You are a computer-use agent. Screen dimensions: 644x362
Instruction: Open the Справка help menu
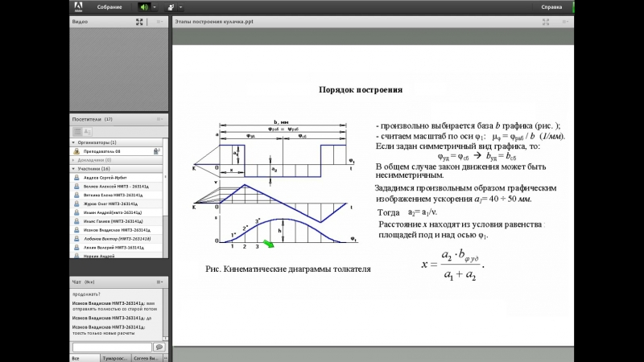[551, 7]
